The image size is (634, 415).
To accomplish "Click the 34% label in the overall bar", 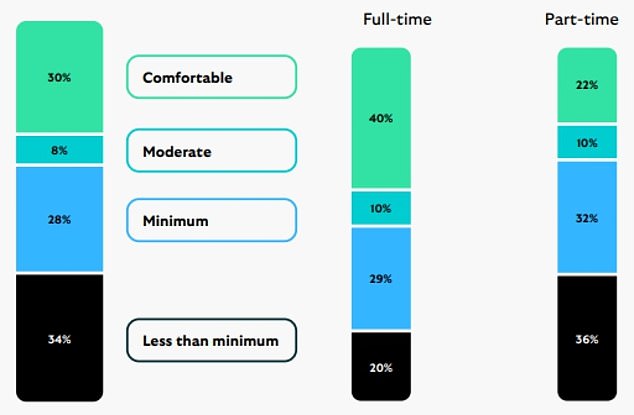I will coord(59,340).
